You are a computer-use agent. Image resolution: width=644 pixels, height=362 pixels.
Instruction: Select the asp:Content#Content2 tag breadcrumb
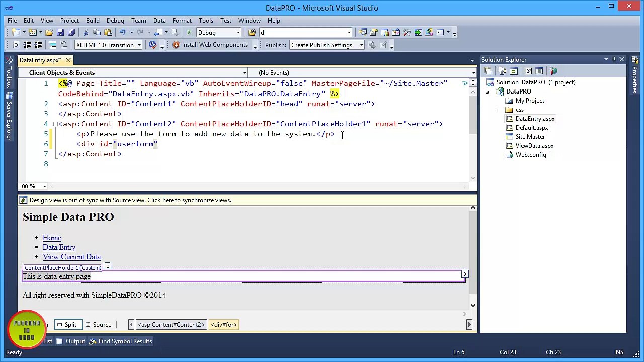[x=171, y=325]
